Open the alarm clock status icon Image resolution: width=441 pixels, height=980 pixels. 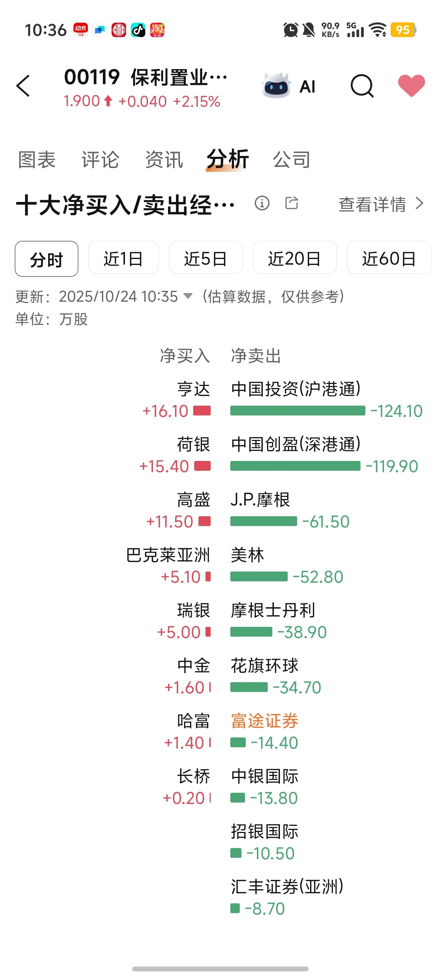click(291, 30)
